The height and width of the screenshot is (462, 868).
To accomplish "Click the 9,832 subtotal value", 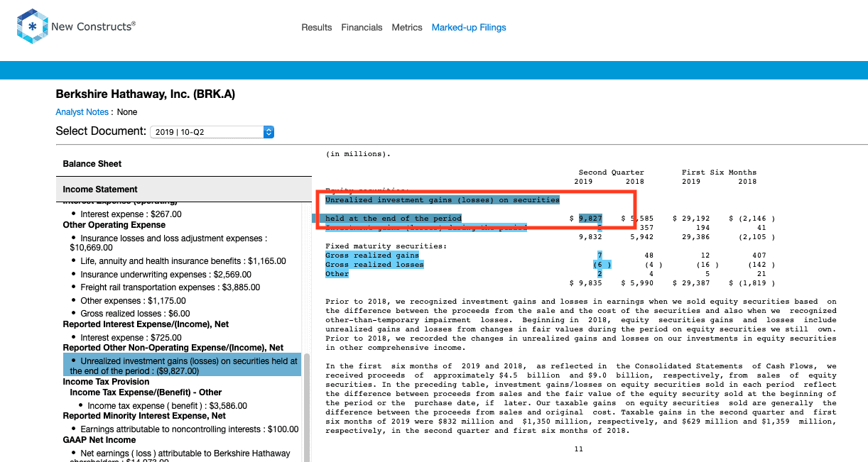I will 591,237.
